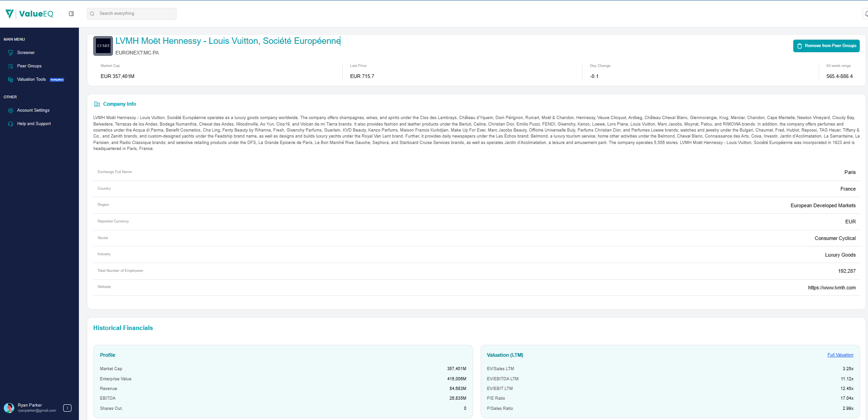Click ticker EURONEXT:MC.PA
868x420 pixels.
(x=137, y=53)
